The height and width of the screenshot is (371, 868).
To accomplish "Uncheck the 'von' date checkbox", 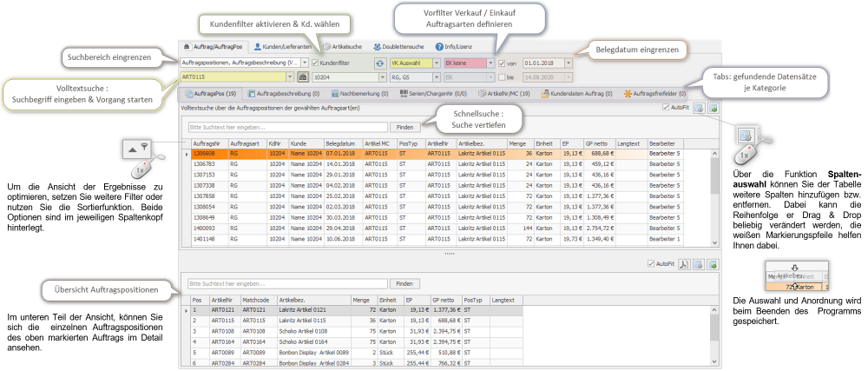I will (x=502, y=63).
